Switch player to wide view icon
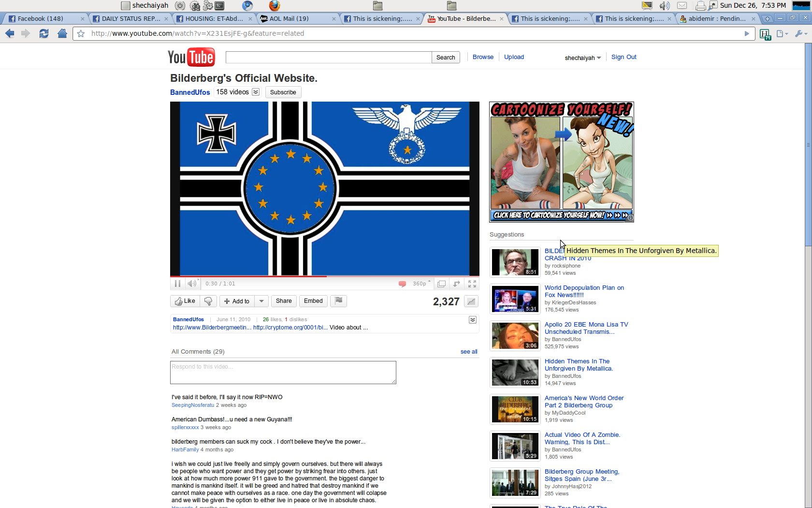This screenshot has height=508, width=812. click(x=441, y=284)
